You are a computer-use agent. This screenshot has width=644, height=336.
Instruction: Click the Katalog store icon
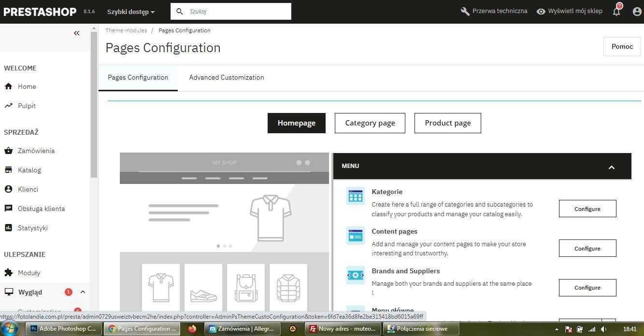click(x=8, y=170)
